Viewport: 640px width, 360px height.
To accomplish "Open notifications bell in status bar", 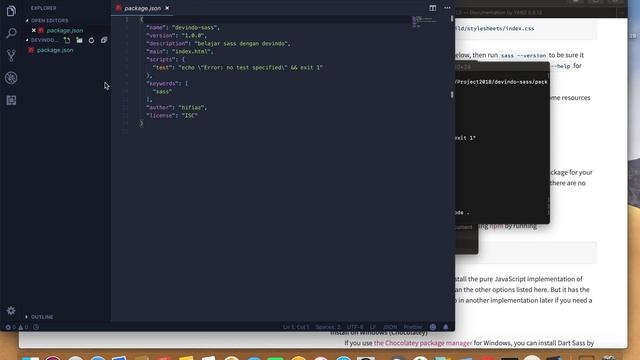I will tap(446, 327).
